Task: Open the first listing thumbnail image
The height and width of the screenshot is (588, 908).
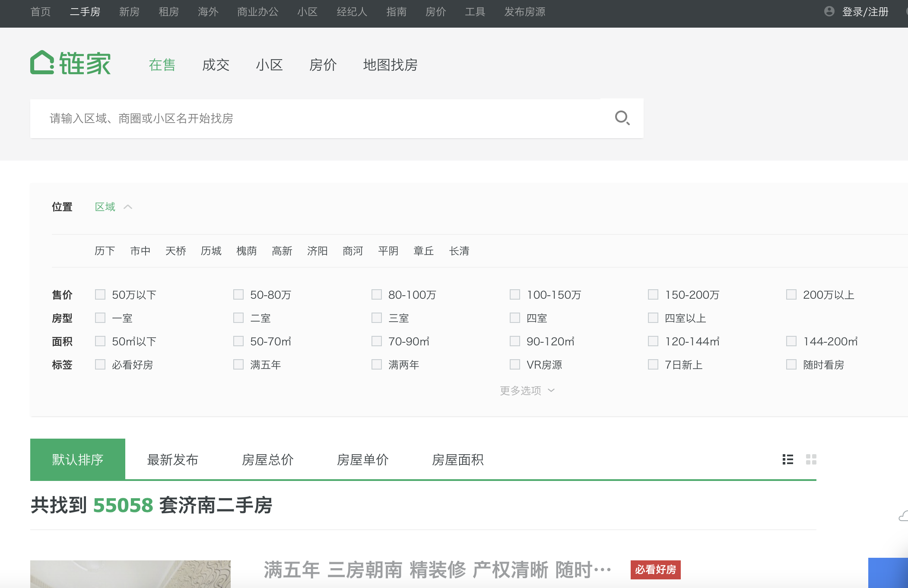Action: point(130,574)
